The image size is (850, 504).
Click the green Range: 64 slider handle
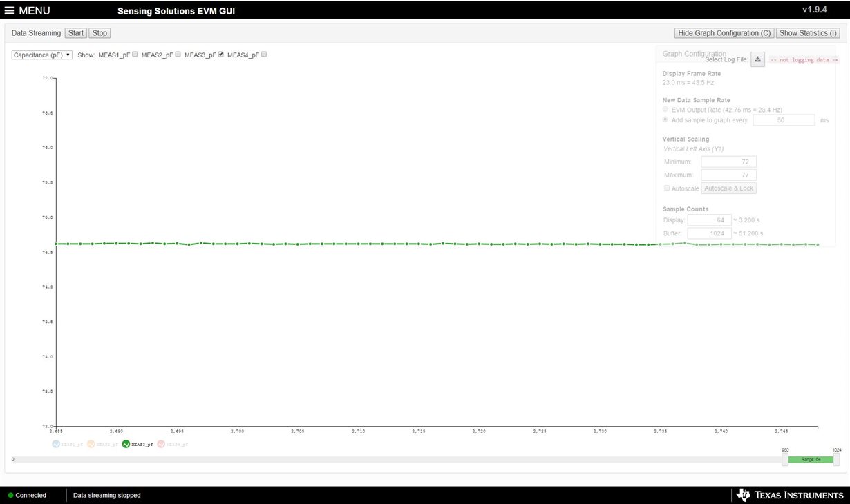point(810,458)
